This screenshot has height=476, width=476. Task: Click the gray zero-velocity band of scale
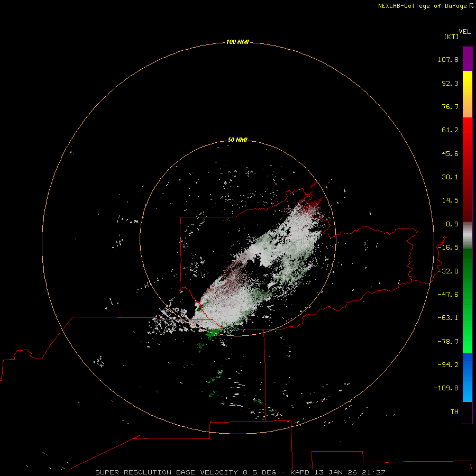[x=467, y=235]
